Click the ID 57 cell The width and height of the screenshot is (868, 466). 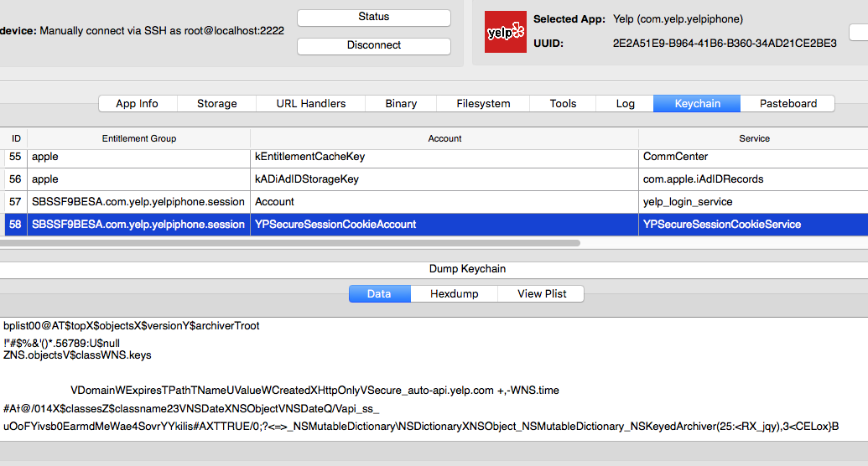[15, 202]
